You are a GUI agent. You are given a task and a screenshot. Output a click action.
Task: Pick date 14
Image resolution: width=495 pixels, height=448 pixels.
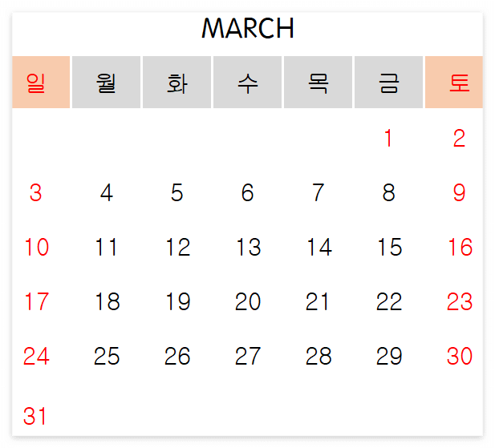coord(319,247)
